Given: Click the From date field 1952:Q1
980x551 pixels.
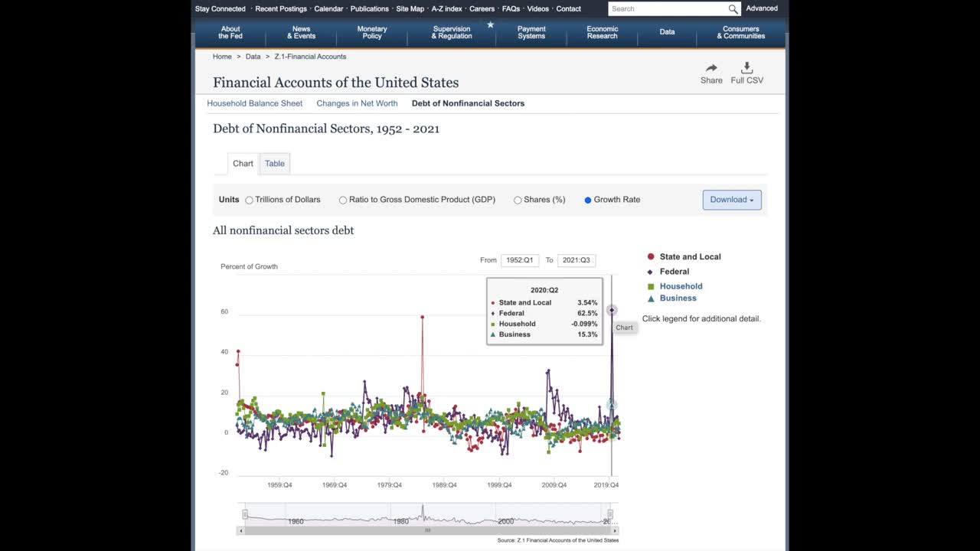Looking at the screenshot, I should (520, 260).
